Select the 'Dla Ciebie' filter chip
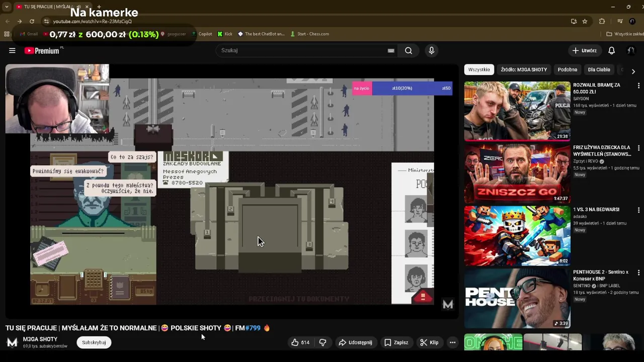Image resolution: width=644 pixels, height=362 pixels. 599,70
